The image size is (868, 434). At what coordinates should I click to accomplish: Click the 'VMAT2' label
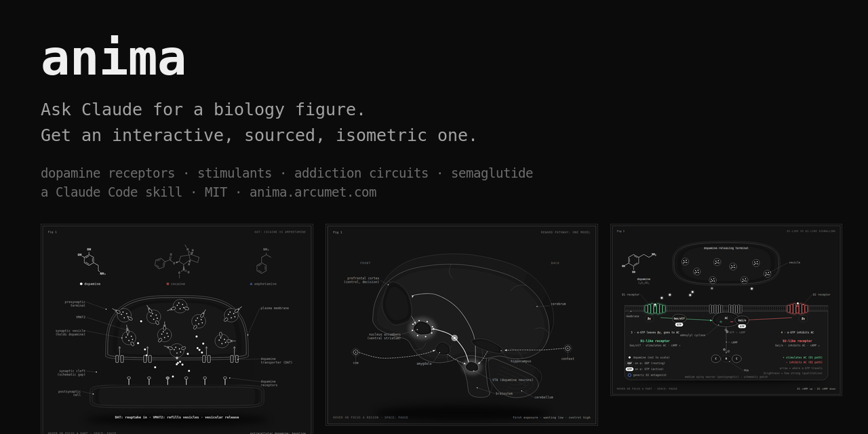[81, 317]
